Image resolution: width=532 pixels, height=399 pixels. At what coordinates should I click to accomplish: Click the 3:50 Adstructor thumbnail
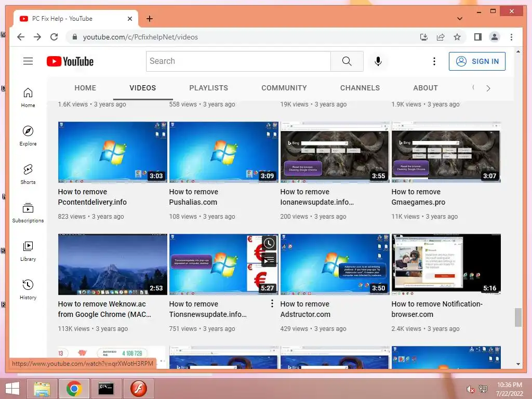pos(335,264)
